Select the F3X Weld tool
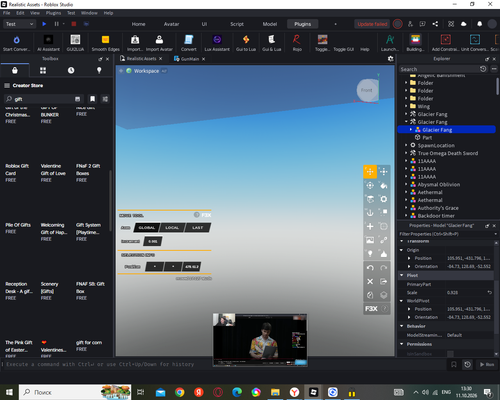500x400 pixels. coord(384,240)
